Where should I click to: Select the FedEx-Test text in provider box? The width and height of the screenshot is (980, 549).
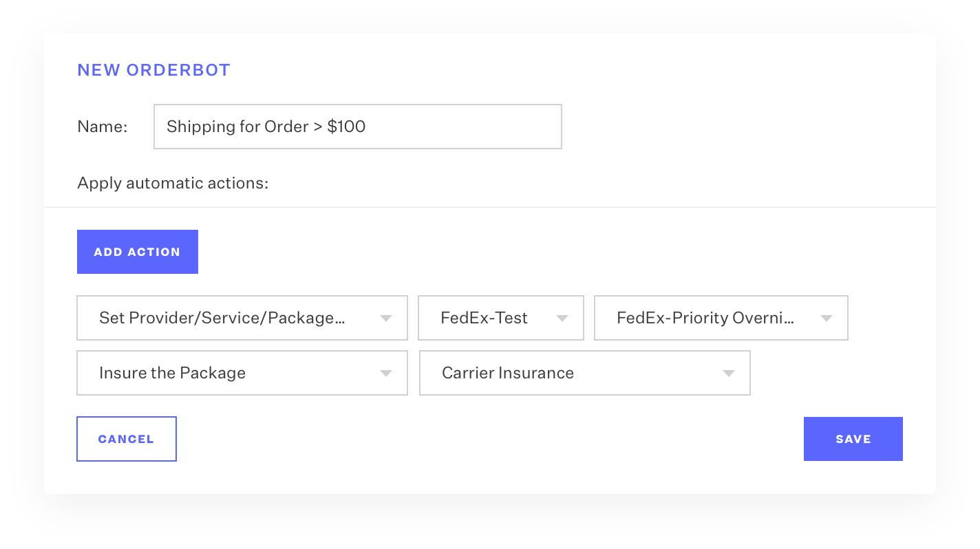[484, 318]
